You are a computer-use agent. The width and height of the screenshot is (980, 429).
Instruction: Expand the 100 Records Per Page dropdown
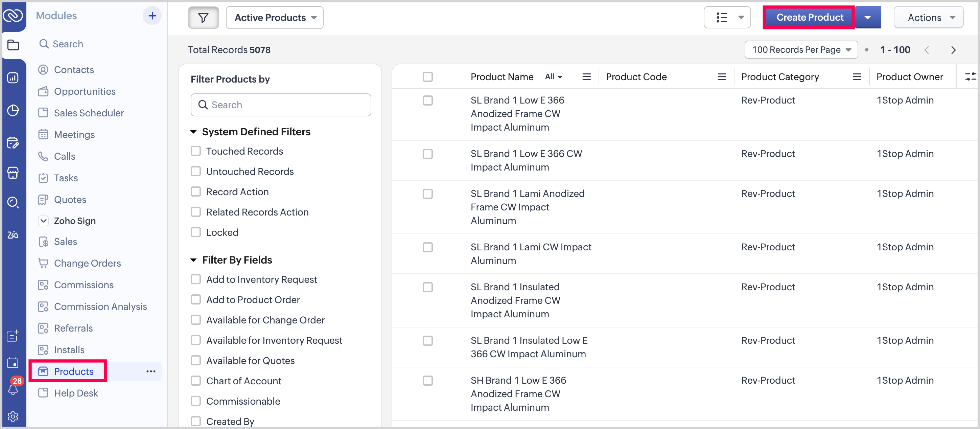coord(801,50)
